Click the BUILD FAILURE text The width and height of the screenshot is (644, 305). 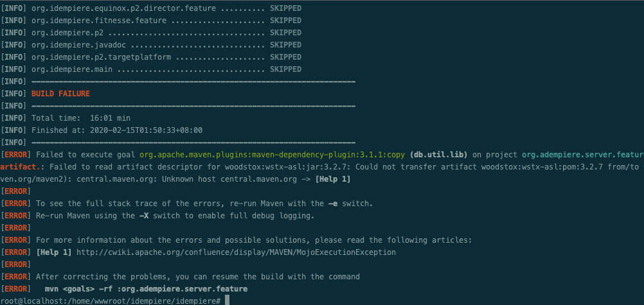[x=60, y=94]
